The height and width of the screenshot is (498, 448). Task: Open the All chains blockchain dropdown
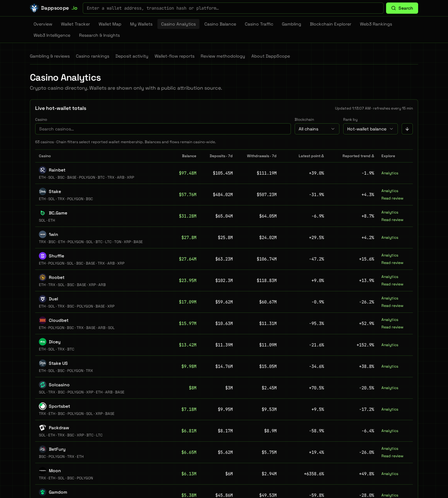click(x=317, y=129)
